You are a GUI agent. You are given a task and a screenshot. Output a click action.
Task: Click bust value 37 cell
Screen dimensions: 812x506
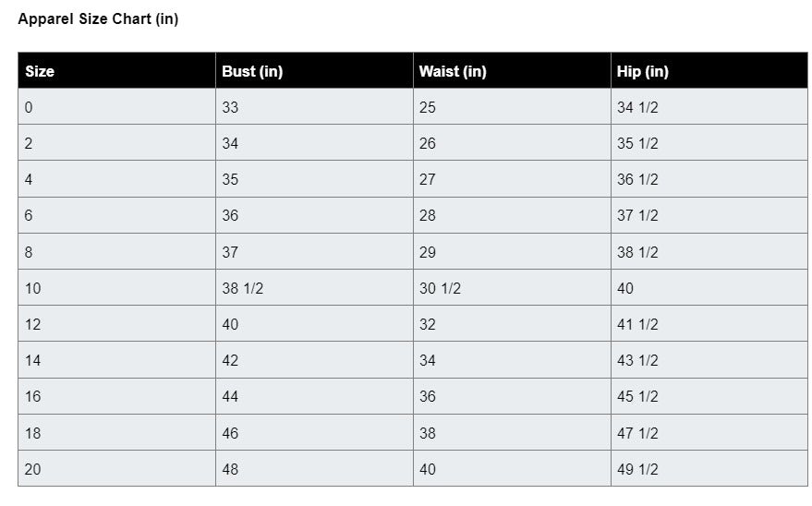coord(230,252)
